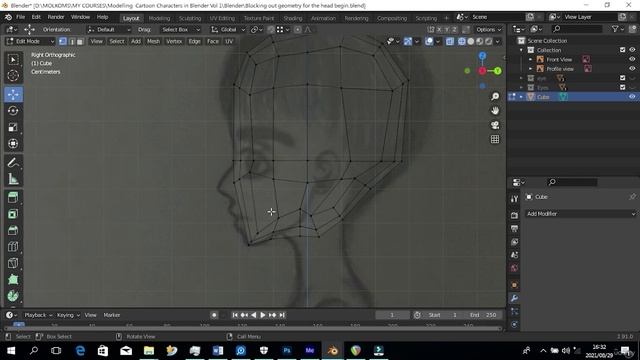Image resolution: width=640 pixels, height=360 pixels.
Task: Expand the Front View tree item
Action: (x=530, y=59)
